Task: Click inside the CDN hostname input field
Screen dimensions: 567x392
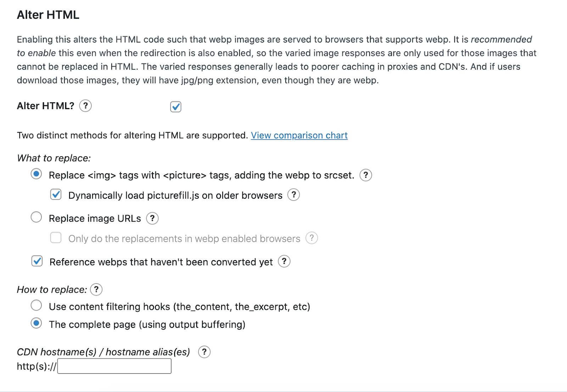Action: (114, 366)
